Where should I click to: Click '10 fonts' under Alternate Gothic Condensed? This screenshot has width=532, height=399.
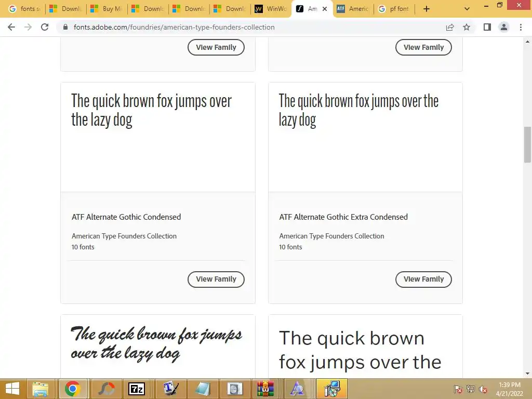pyautogui.click(x=83, y=247)
